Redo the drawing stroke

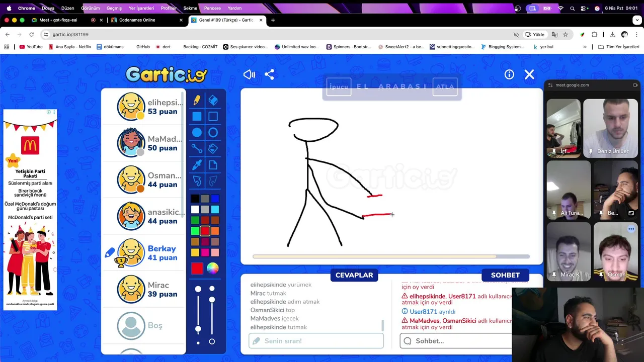[213, 180]
